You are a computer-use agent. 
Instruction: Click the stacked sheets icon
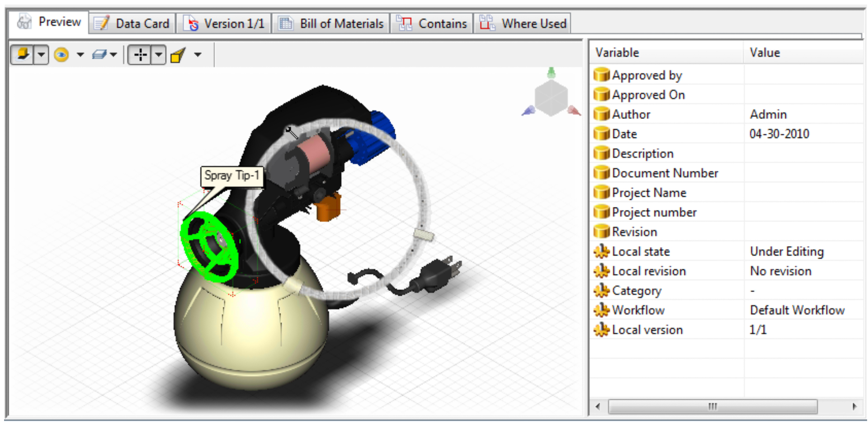[99, 55]
